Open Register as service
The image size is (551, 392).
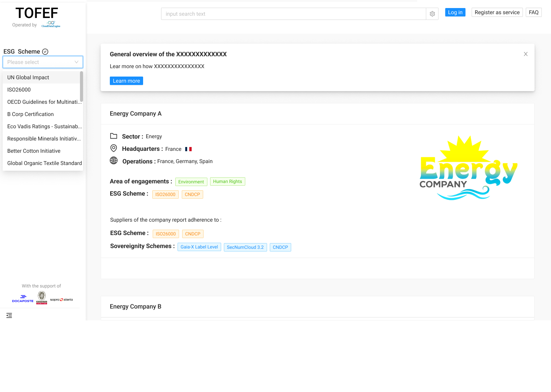pos(497,12)
